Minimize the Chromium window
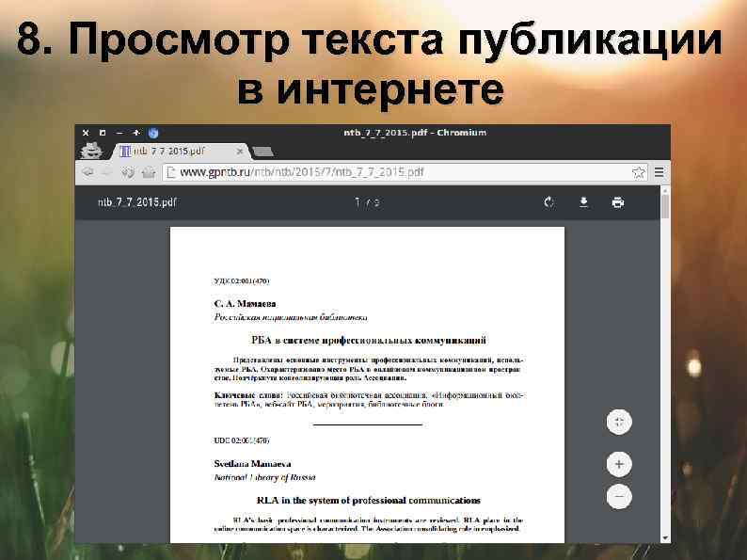 click(119, 133)
